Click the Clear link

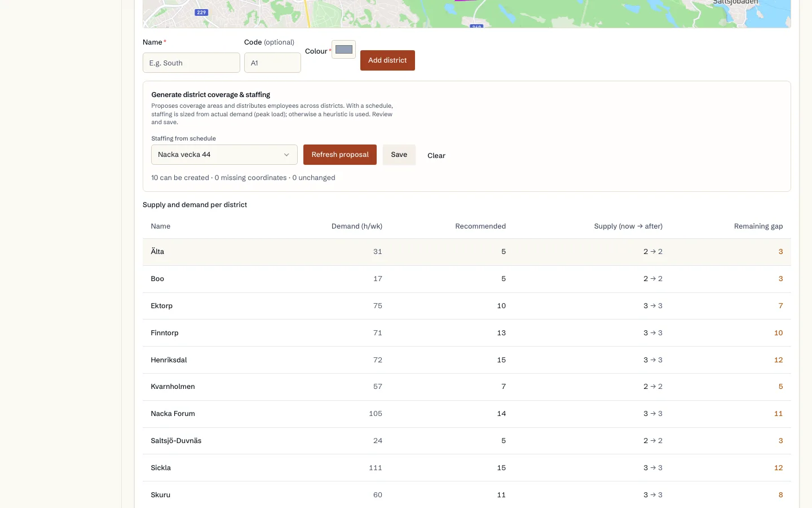pyautogui.click(x=436, y=156)
